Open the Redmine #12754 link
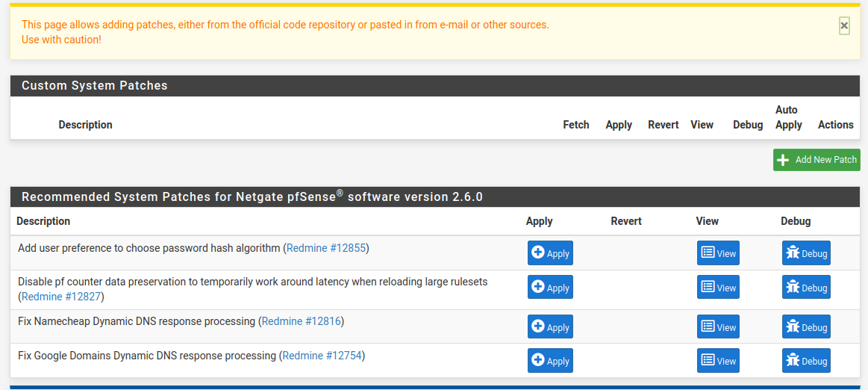The width and height of the screenshot is (868, 390). click(x=322, y=356)
